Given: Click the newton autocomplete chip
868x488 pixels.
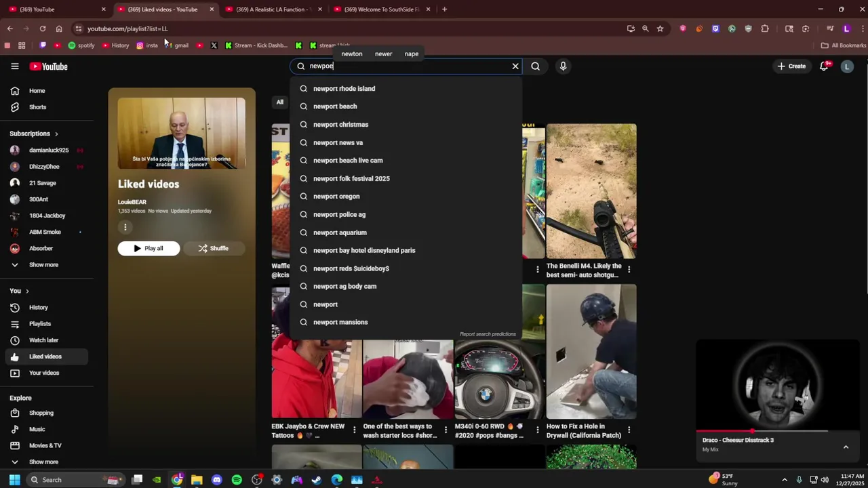Looking at the screenshot, I should click(x=352, y=54).
